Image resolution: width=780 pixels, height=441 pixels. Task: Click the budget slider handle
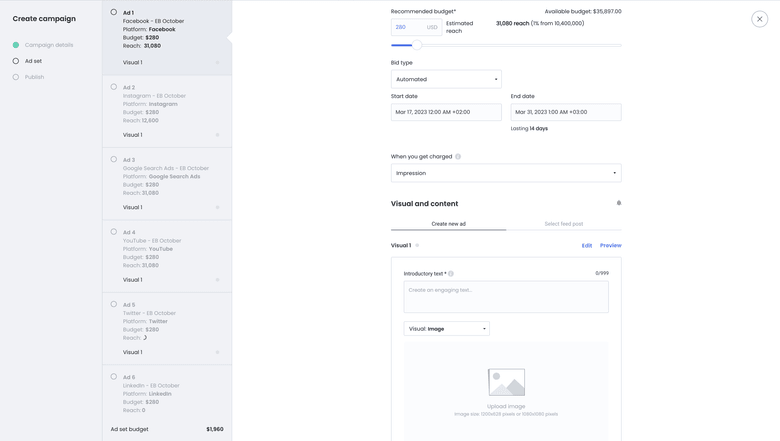(417, 45)
